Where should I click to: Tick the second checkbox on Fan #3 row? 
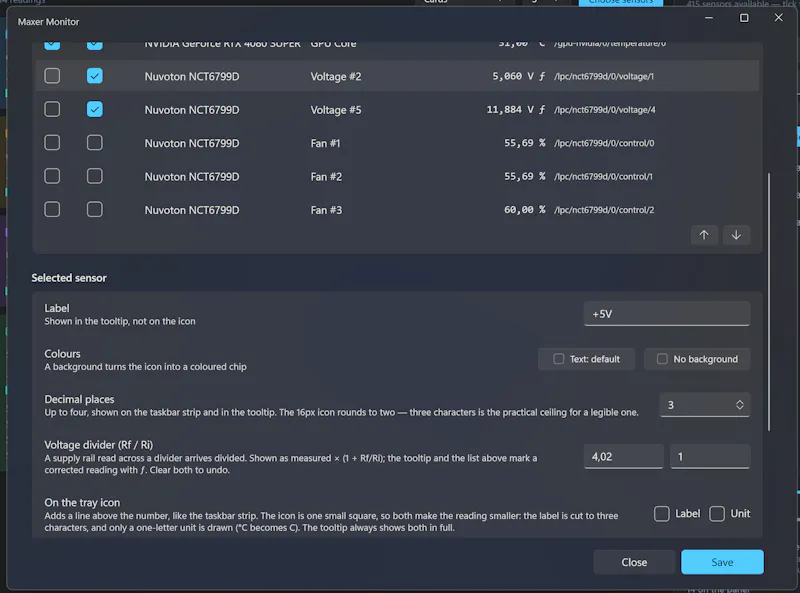coord(94,209)
